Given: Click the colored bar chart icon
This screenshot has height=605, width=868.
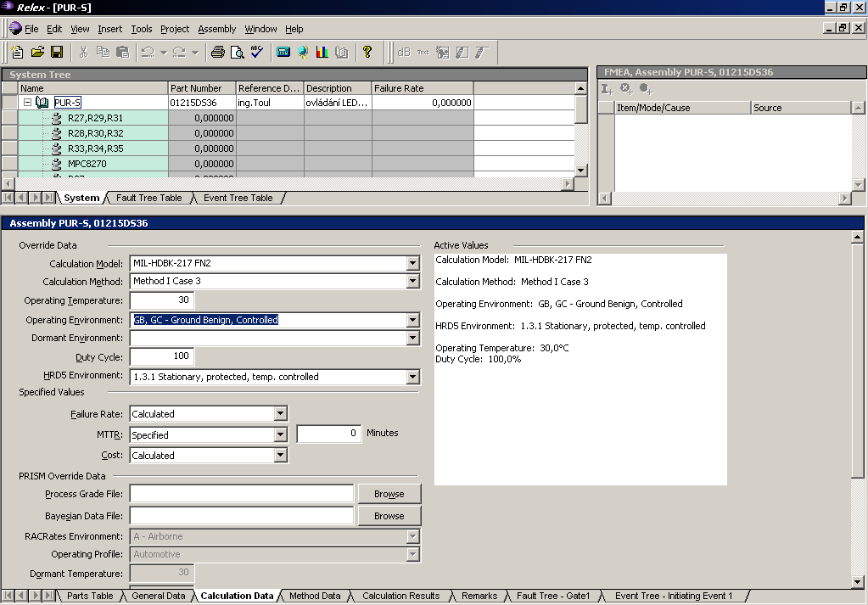Looking at the screenshot, I should [322, 52].
